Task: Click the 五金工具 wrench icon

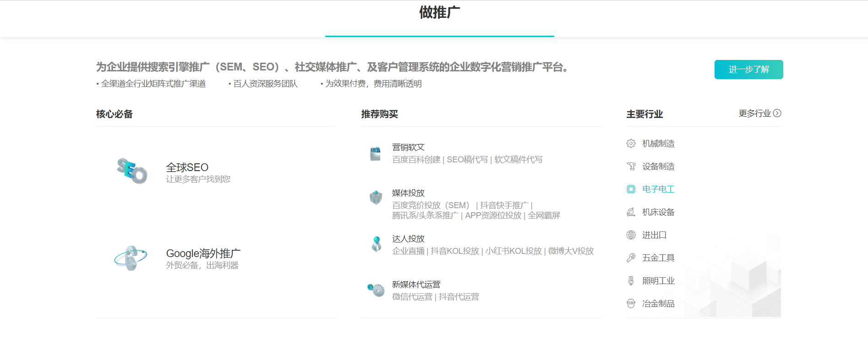Action: (631, 258)
